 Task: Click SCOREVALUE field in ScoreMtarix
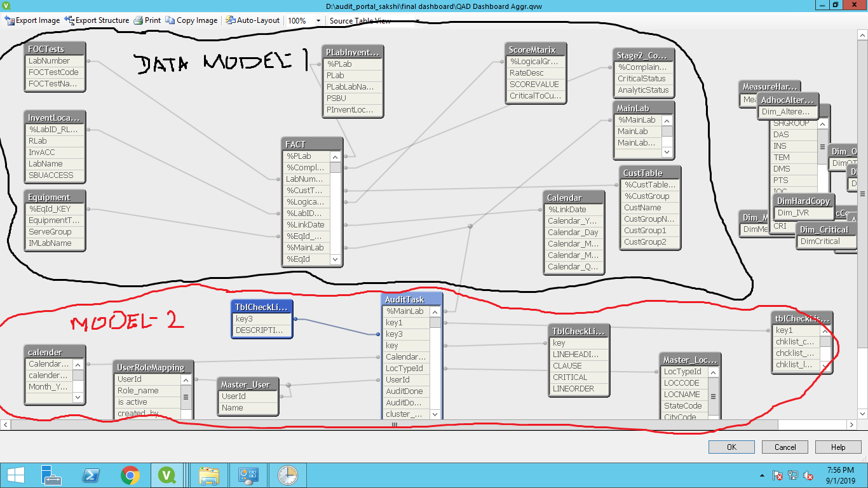[x=536, y=85]
